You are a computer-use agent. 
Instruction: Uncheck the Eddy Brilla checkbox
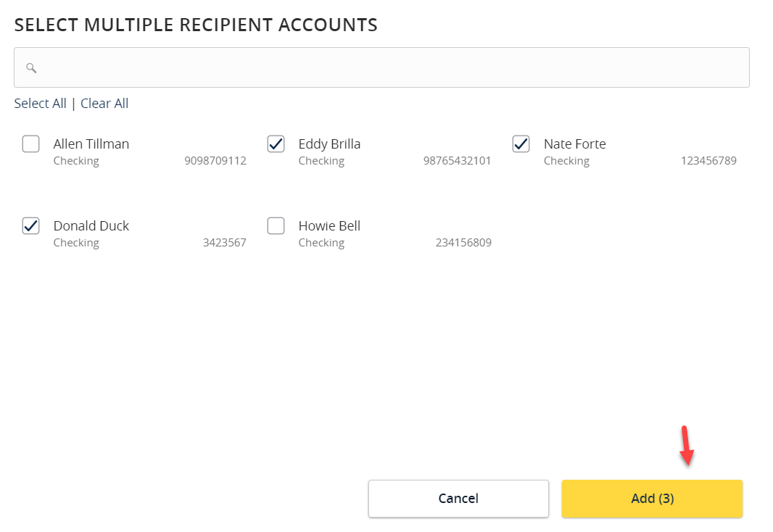tap(276, 144)
